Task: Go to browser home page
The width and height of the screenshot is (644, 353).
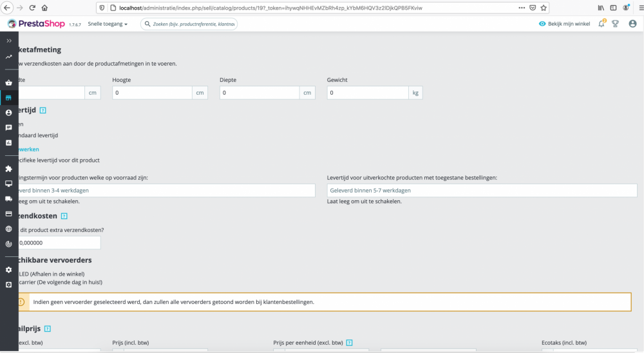Action: point(45,8)
